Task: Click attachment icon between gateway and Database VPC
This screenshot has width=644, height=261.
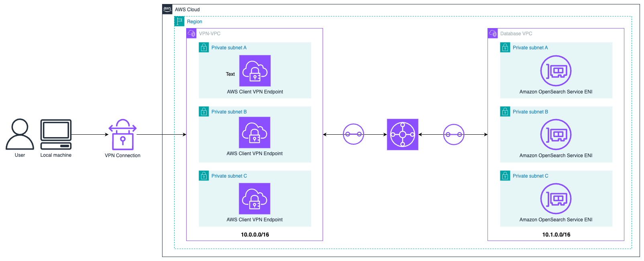Action: [454, 134]
